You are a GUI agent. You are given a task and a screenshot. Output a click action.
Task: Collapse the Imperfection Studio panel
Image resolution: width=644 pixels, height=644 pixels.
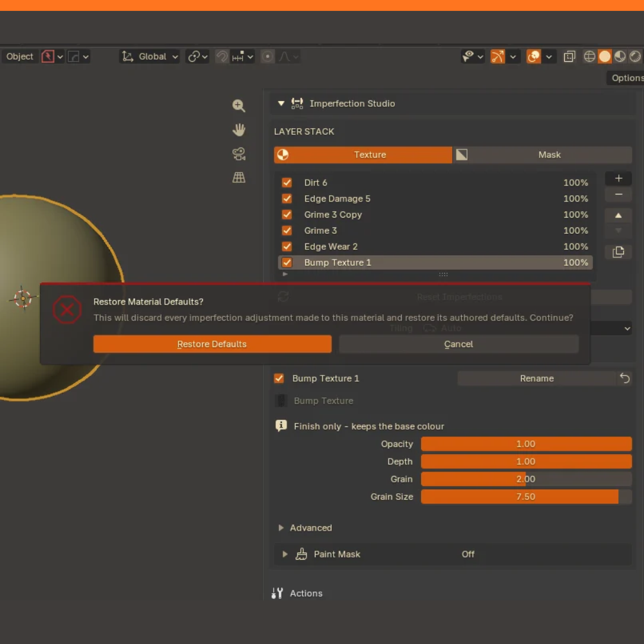point(281,104)
